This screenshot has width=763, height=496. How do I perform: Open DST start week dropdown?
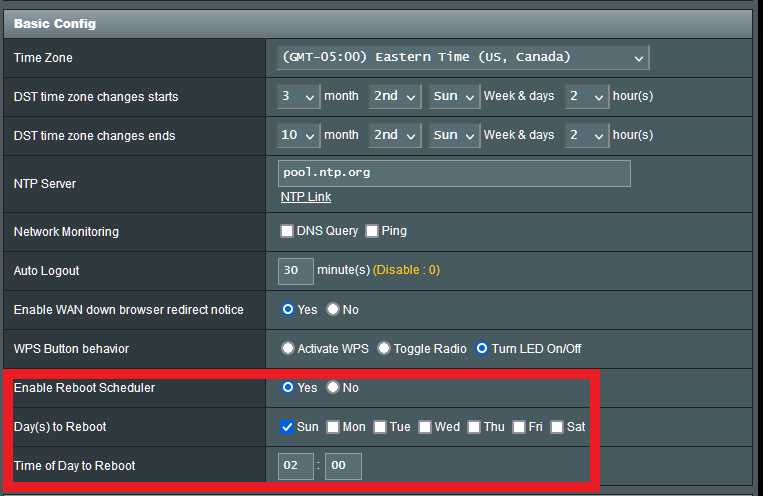pyautogui.click(x=395, y=96)
